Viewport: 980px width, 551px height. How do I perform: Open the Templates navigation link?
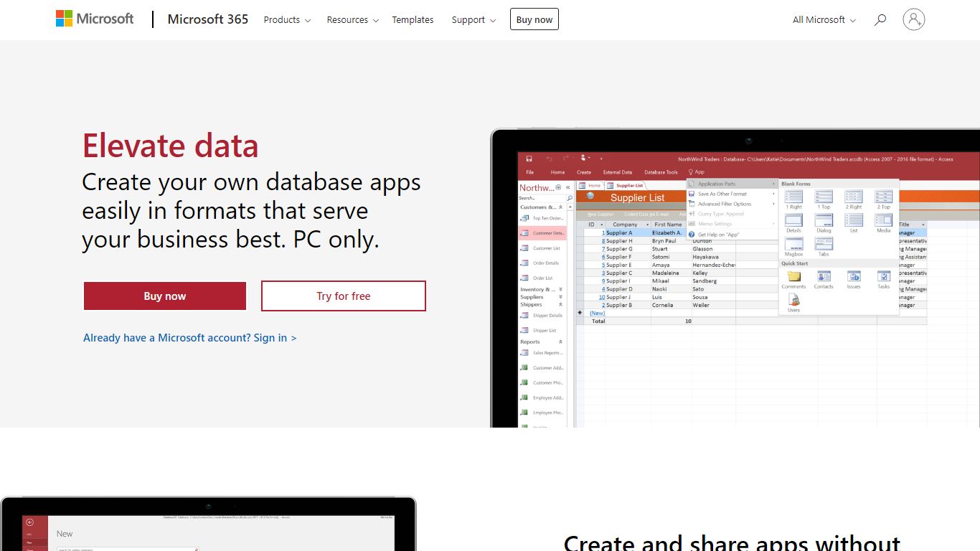coord(413,20)
